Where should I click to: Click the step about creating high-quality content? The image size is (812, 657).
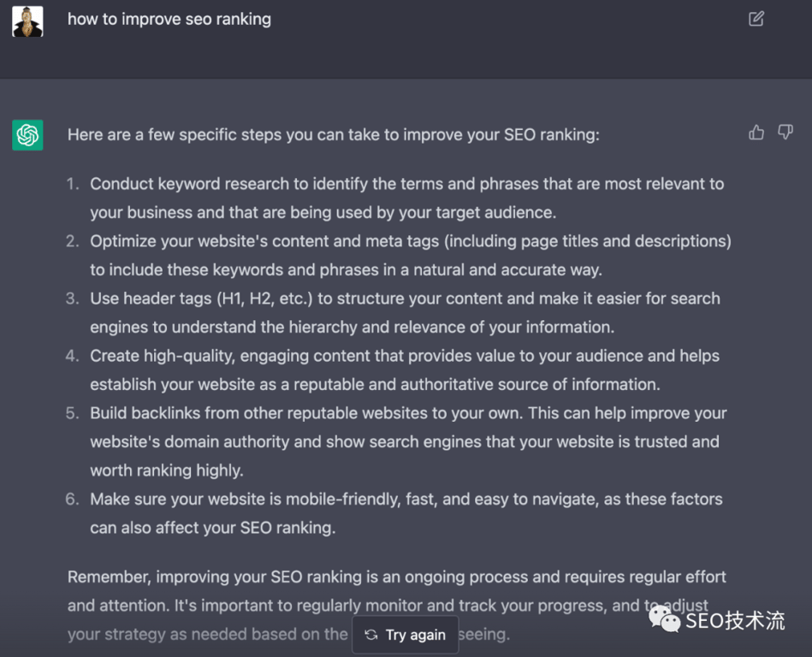[404, 370]
